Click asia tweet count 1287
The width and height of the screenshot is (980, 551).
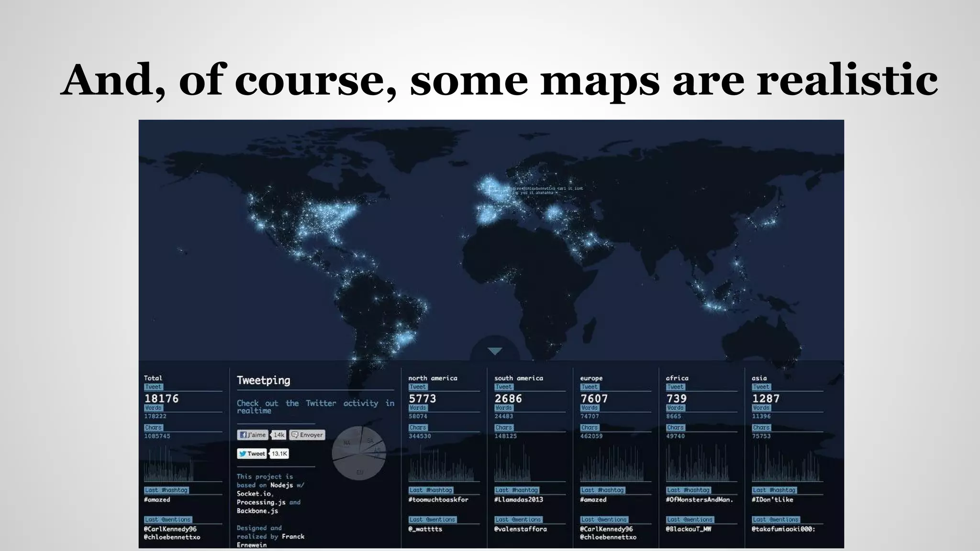pos(766,398)
